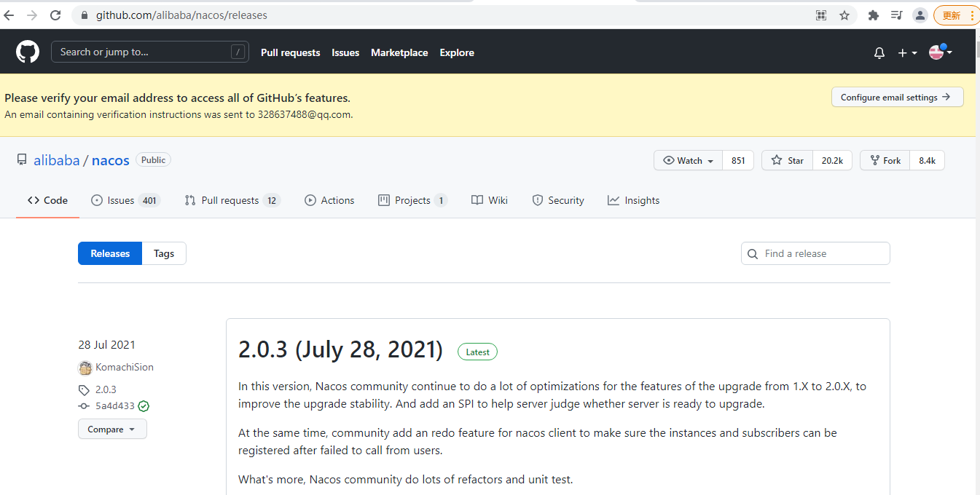Open Pull requests in top navigation
The image size is (980, 495).
click(x=291, y=52)
